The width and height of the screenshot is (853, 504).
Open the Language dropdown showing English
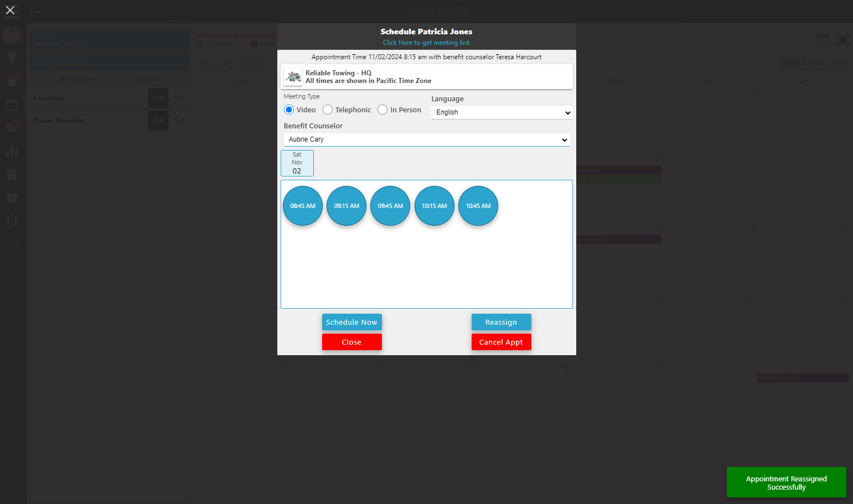[x=502, y=112]
